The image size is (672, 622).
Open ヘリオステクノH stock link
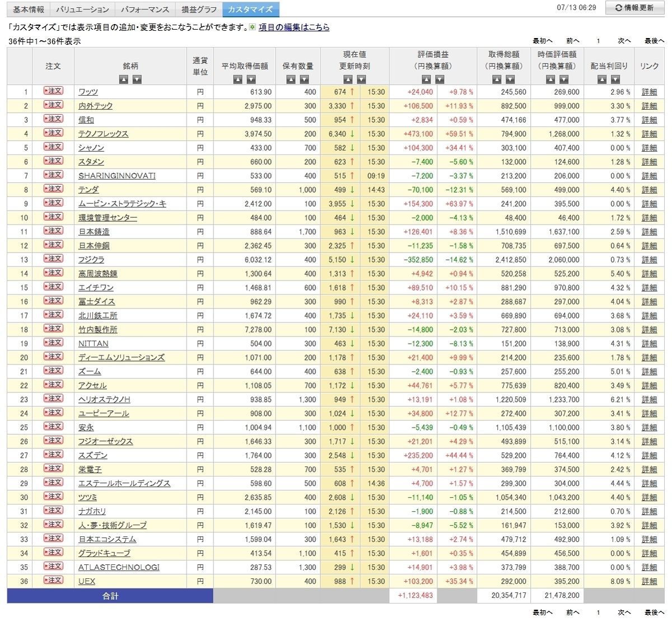104,399
